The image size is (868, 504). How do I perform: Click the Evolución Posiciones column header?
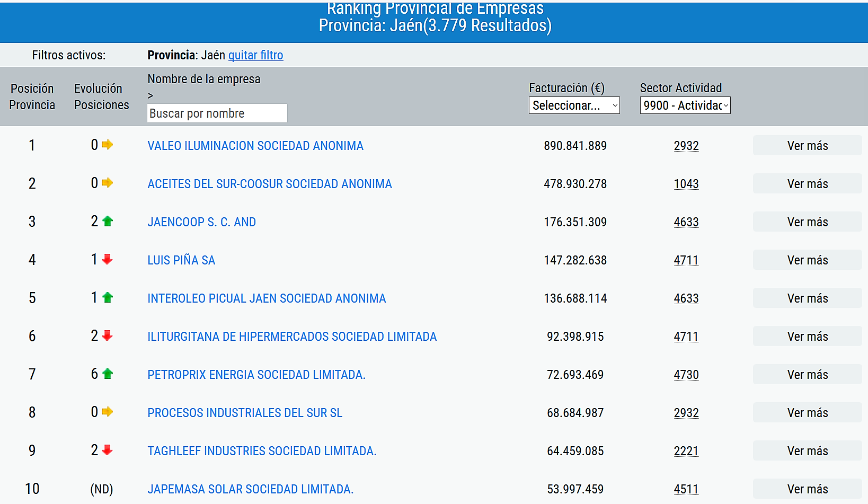(101, 96)
